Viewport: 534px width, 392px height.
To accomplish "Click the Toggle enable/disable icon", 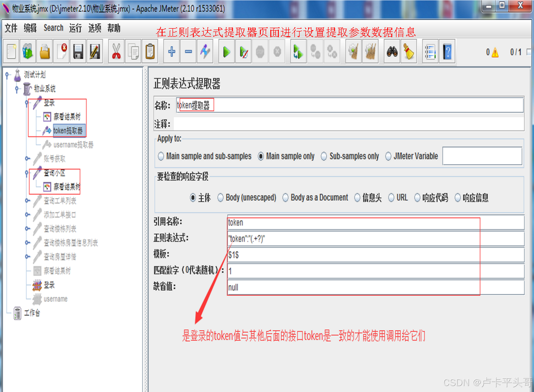I will click(205, 51).
